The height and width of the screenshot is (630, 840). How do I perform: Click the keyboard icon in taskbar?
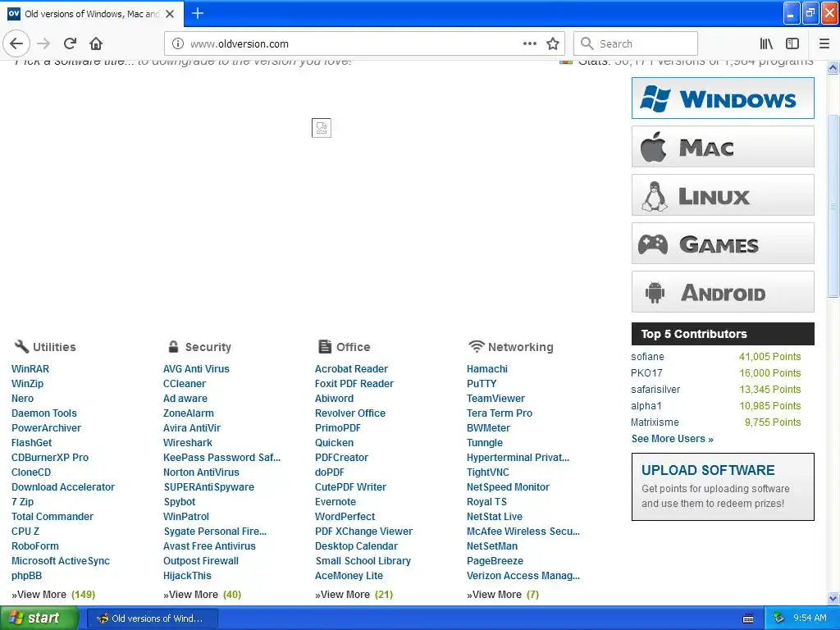coord(748,619)
